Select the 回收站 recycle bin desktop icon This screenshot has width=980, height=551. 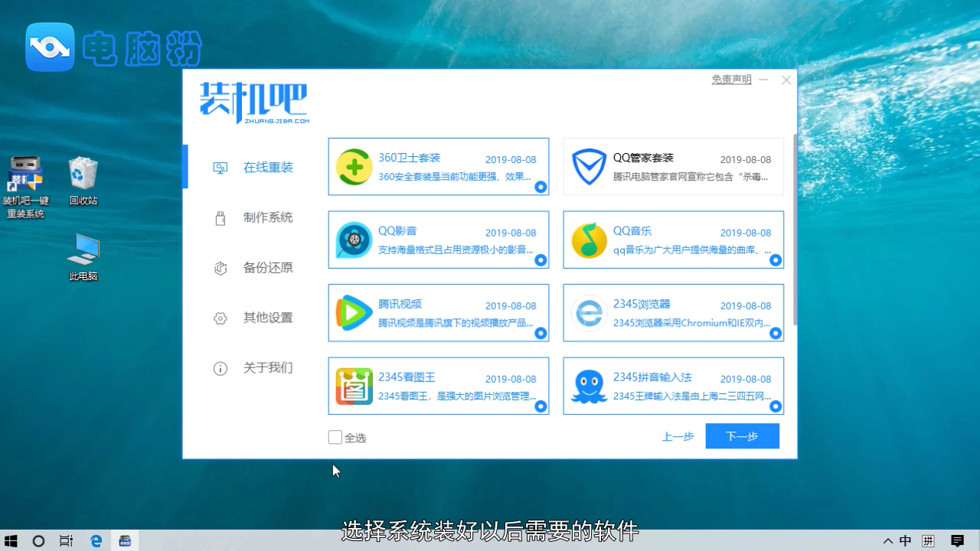[x=83, y=181]
